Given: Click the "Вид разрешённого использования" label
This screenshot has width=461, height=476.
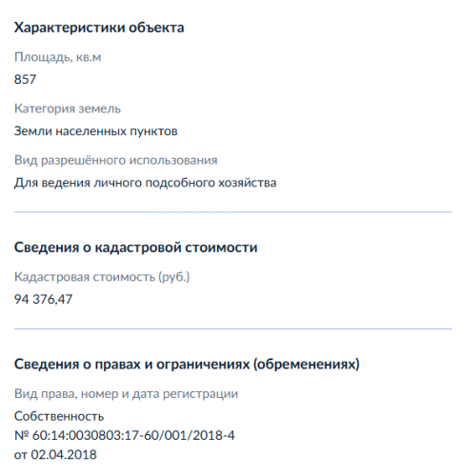Looking at the screenshot, I should pos(116,160).
